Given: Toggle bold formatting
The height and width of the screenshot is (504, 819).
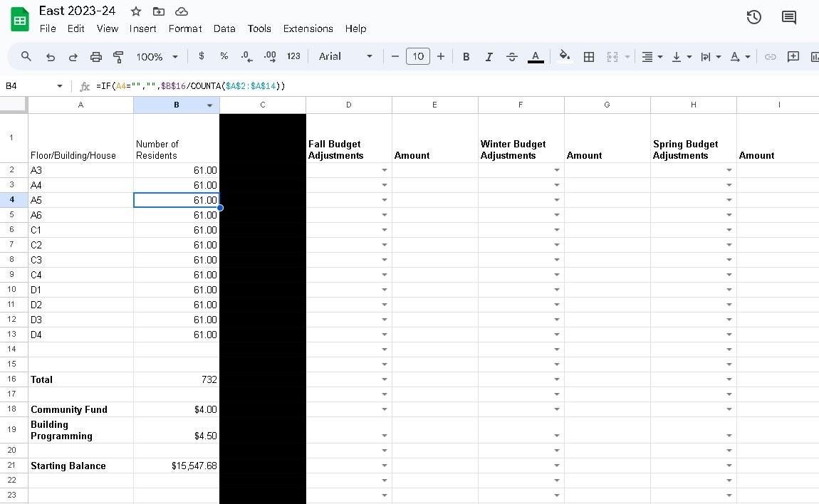Looking at the screenshot, I should click(x=466, y=56).
